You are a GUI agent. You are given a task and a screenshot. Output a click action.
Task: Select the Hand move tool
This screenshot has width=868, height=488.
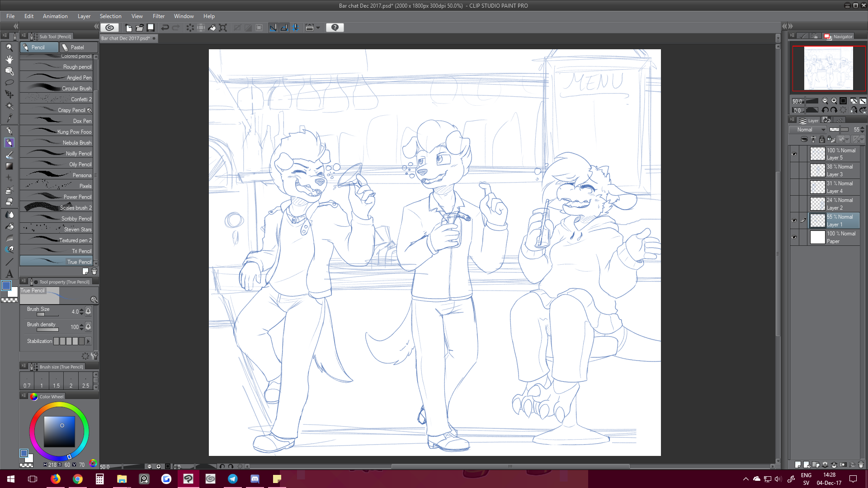(x=9, y=59)
